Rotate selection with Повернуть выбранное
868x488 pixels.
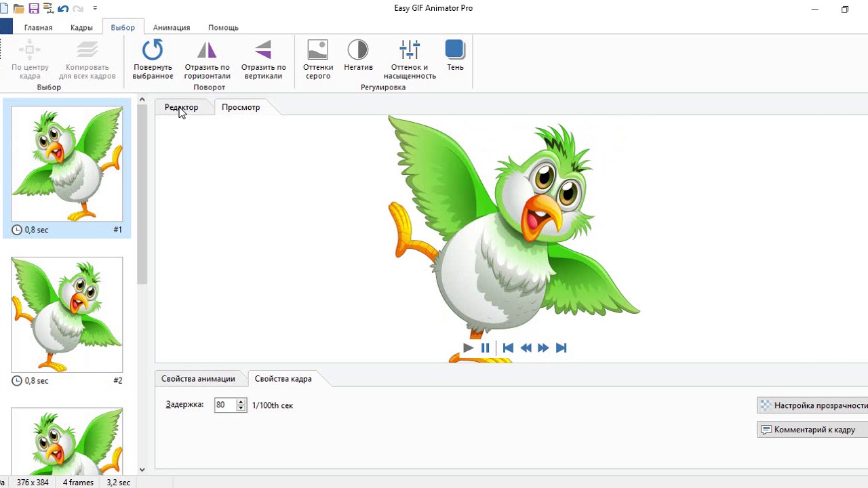tap(153, 60)
